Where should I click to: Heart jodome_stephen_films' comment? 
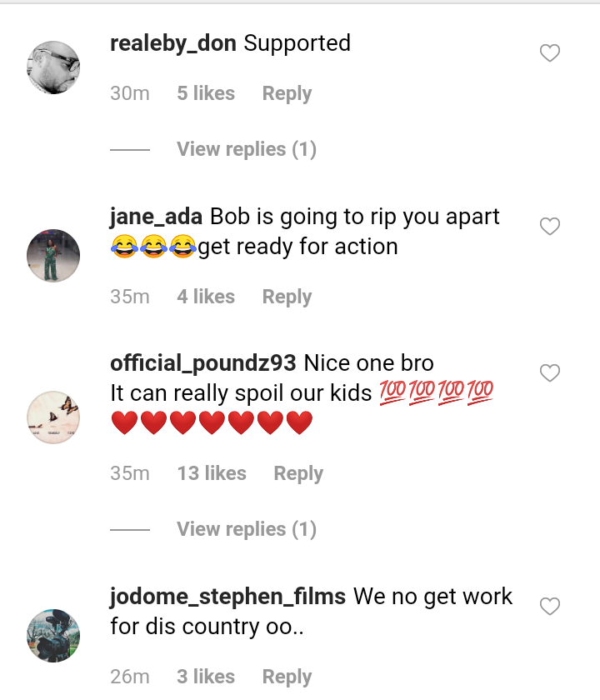550,607
